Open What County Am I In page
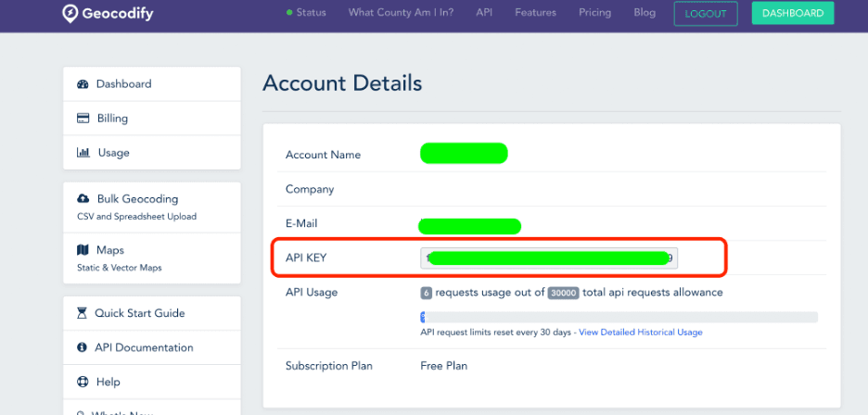This screenshot has width=868, height=415. 401,13
